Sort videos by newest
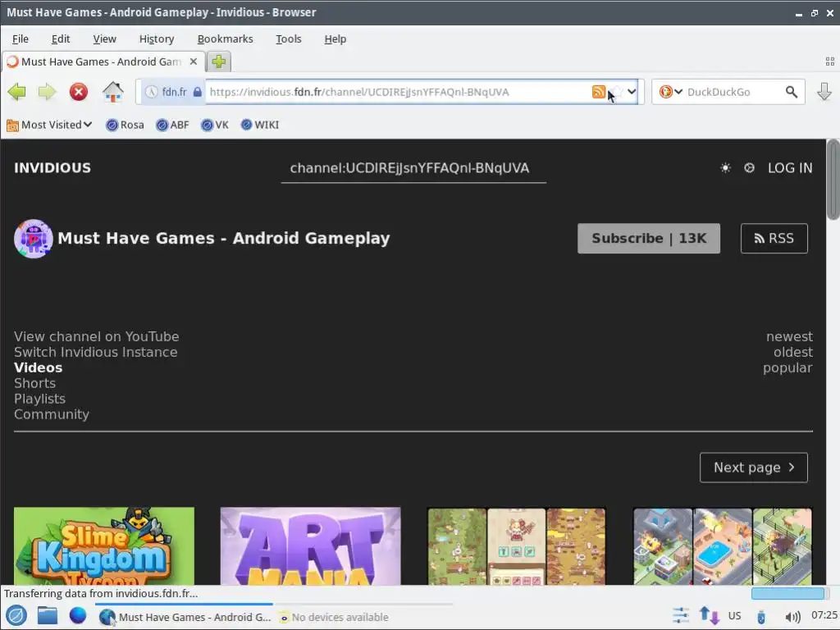 coord(789,336)
